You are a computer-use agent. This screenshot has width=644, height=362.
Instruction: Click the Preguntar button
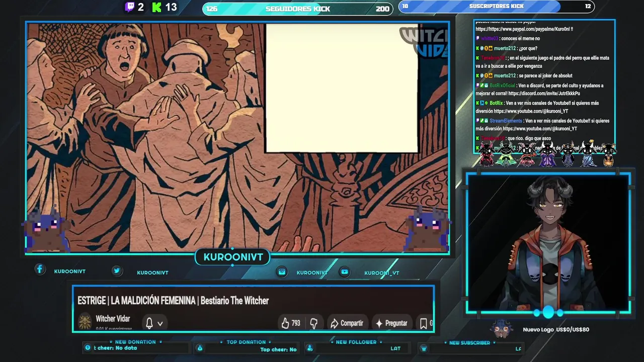coord(391,323)
